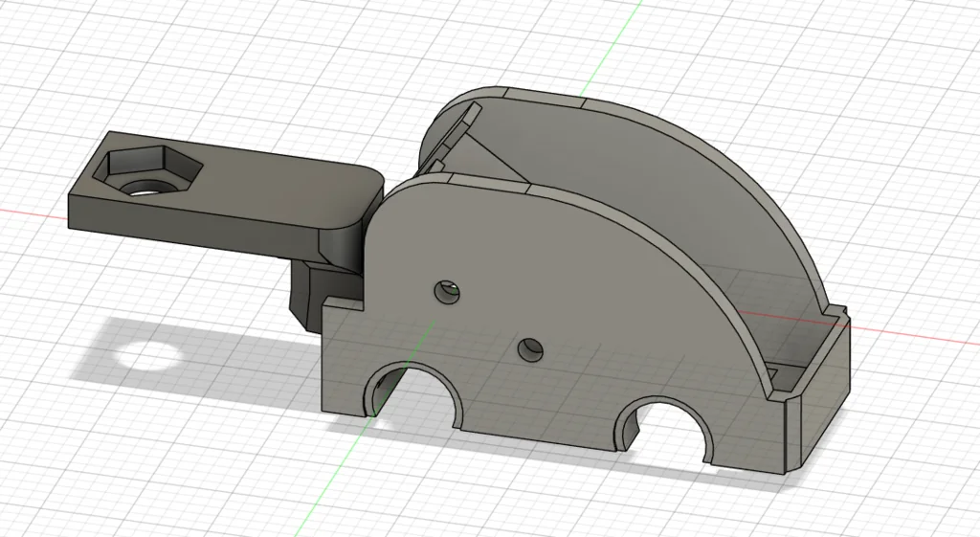Viewport: 980px width, 537px height.
Task: Click the left semicircular arch cutout
Action: click(413, 392)
